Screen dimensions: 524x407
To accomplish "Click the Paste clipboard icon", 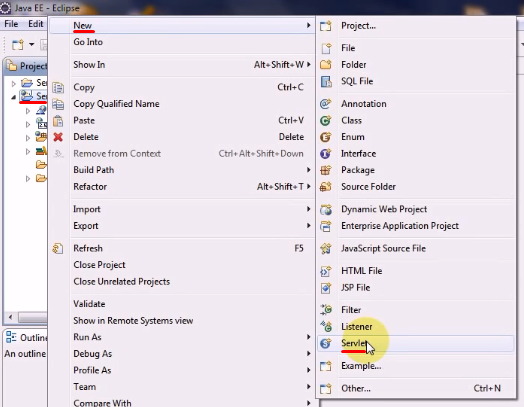I will tap(58, 121).
